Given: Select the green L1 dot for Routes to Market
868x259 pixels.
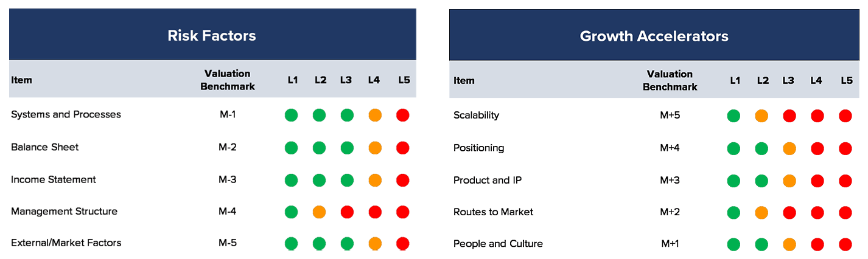Looking at the screenshot, I should point(733,213).
